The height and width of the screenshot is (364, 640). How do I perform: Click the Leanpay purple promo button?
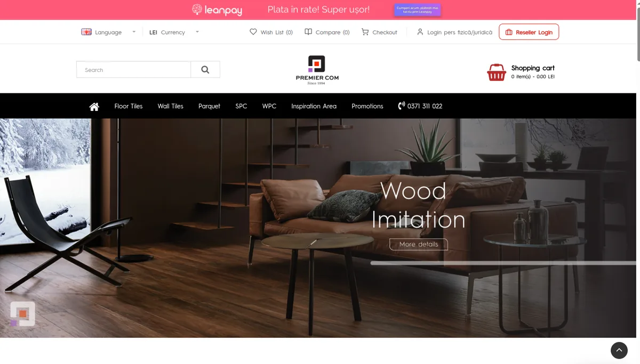click(x=418, y=10)
